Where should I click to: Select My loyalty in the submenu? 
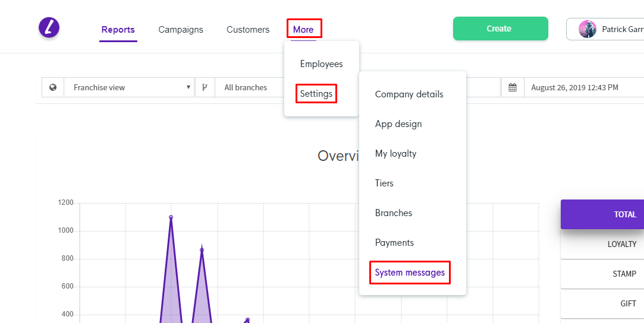[395, 154]
